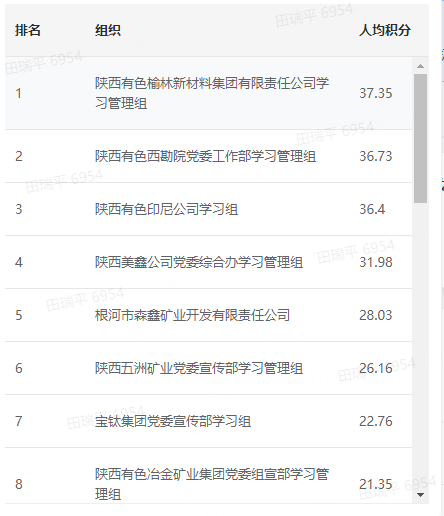Click the vertical scrollbar thumb

tap(420, 138)
